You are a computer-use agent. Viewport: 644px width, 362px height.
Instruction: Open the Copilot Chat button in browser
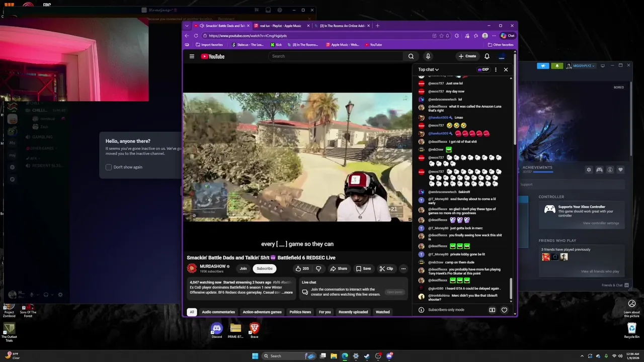pos(507,36)
